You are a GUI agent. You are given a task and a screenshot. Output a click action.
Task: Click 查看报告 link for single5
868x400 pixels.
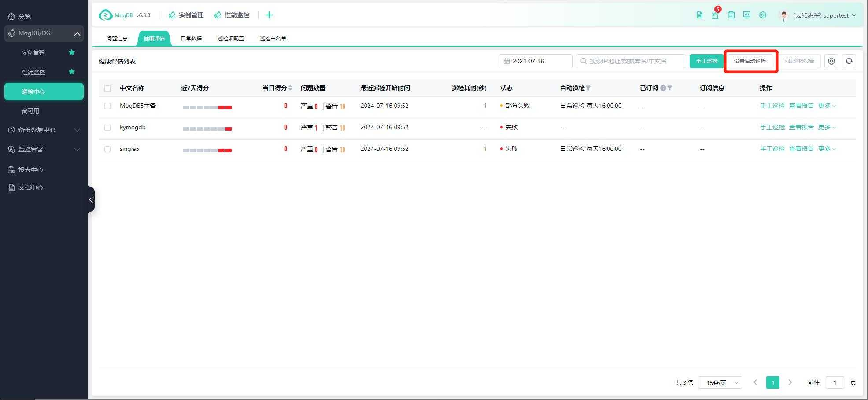802,149
